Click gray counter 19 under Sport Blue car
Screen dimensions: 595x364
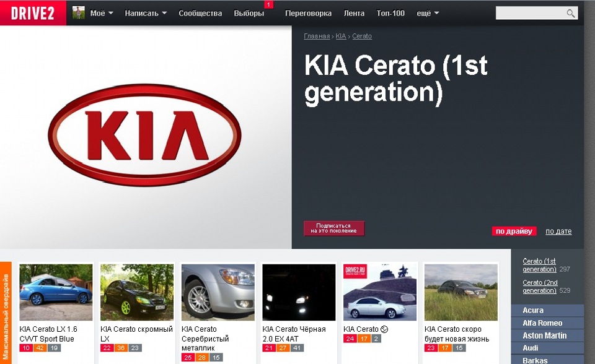point(54,348)
